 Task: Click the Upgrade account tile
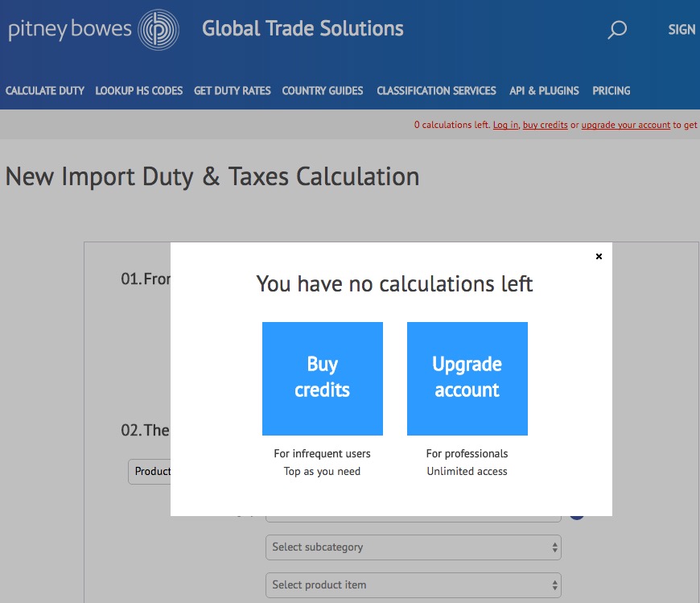click(467, 378)
